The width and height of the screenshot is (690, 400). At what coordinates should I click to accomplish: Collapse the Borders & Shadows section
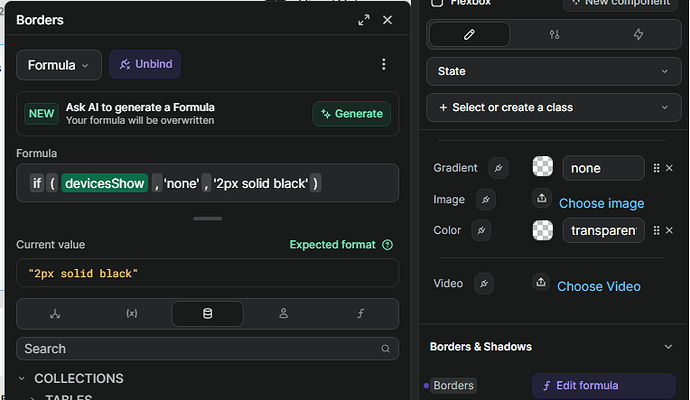[668, 346]
